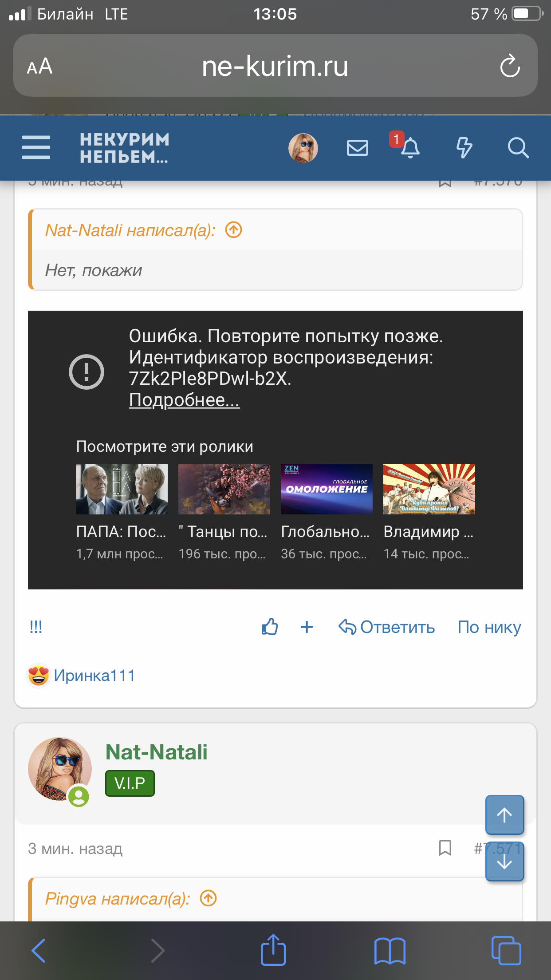Reload the page in Safari address bar
This screenshot has height=980, width=551.
[x=510, y=66]
